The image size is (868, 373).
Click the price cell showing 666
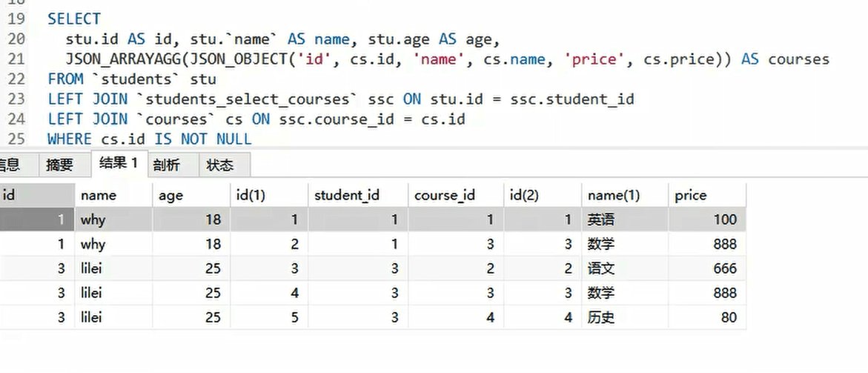coord(723,268)
